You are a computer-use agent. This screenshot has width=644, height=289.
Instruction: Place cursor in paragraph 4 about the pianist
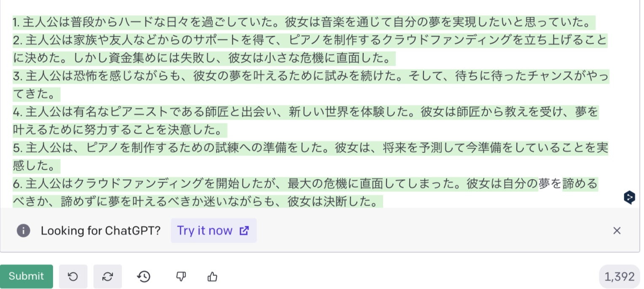click(295, 112)
